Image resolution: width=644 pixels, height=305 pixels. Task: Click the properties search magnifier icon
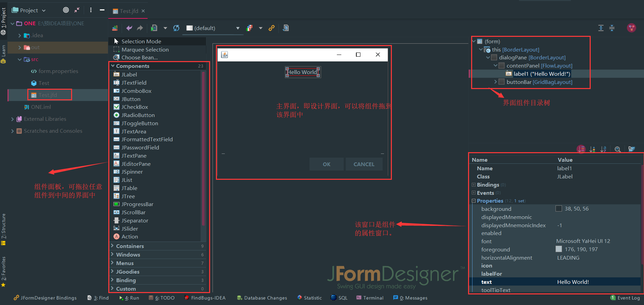[618, 149]
